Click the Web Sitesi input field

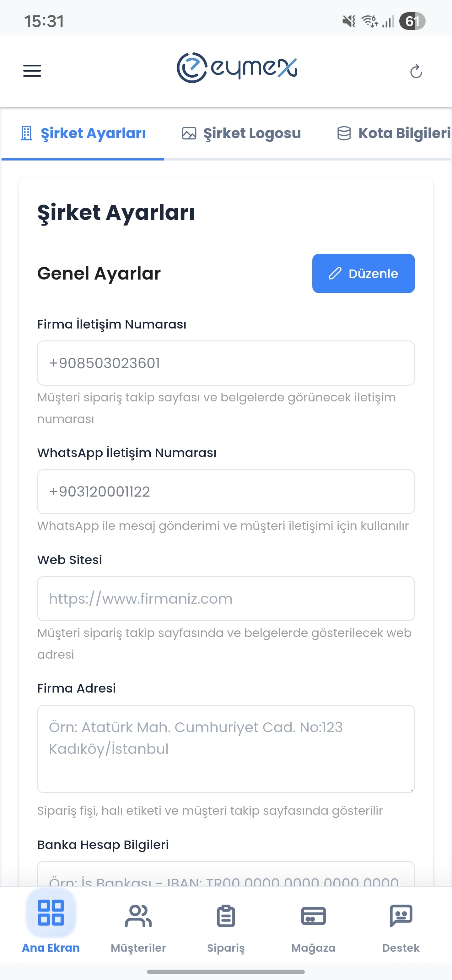click(x=226, y=599)
